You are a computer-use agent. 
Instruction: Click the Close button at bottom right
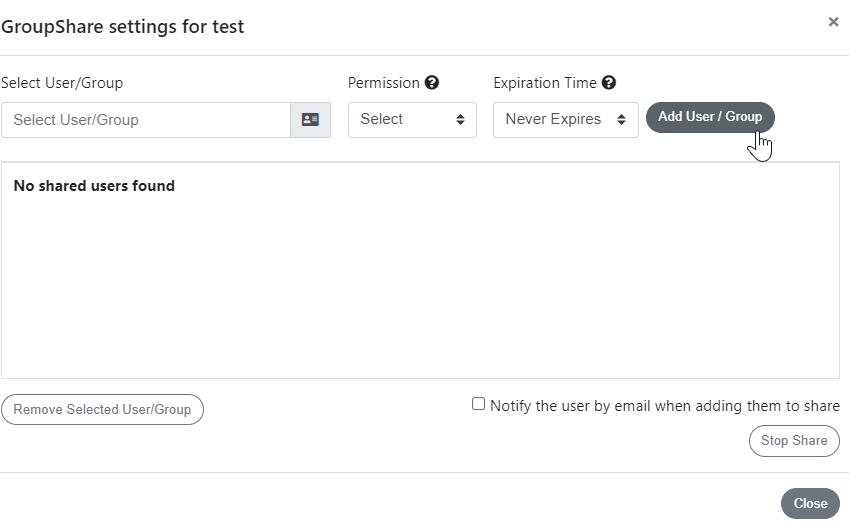pos(810,504)
